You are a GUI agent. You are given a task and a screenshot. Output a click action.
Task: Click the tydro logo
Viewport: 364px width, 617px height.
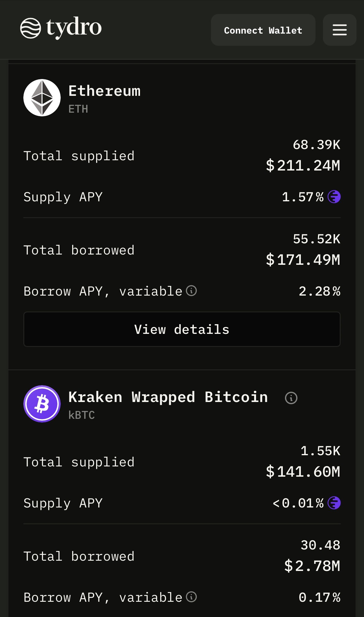pos(61,28)
